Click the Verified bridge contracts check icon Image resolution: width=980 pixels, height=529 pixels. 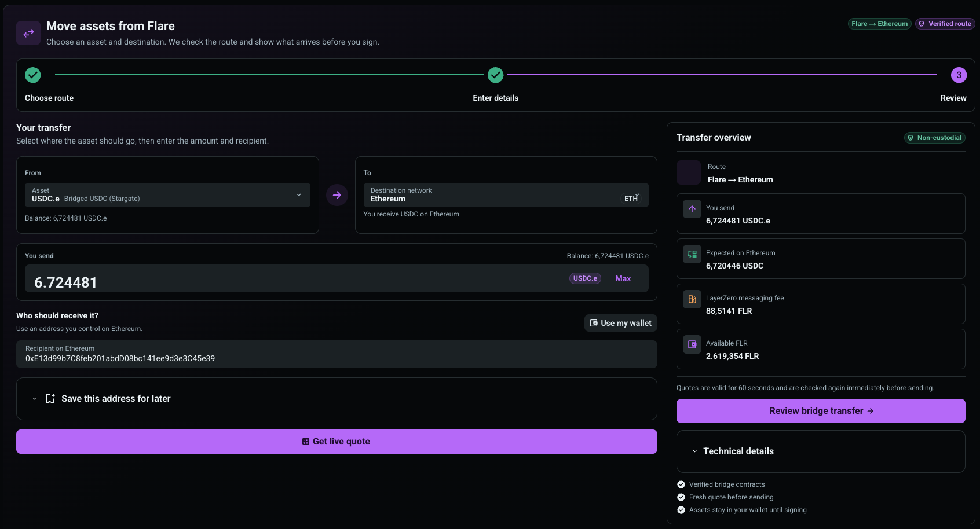point(681,484)
